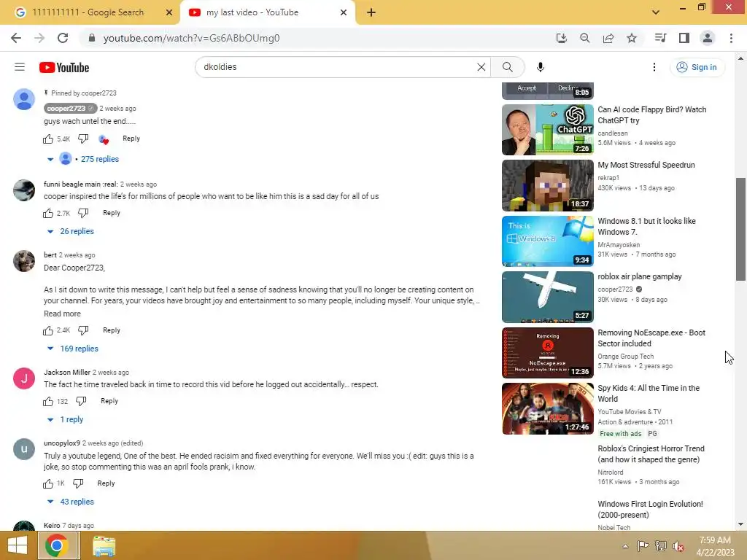Share this page via address bar icon
The height and width of the screenshot is (560, 747).
pos(608,38)
